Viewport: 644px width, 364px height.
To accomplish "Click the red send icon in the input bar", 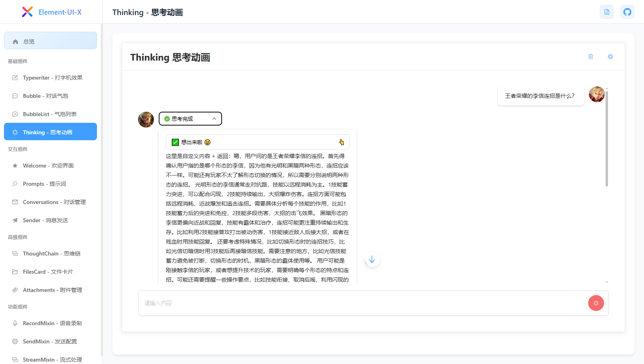I will point(596,303).
